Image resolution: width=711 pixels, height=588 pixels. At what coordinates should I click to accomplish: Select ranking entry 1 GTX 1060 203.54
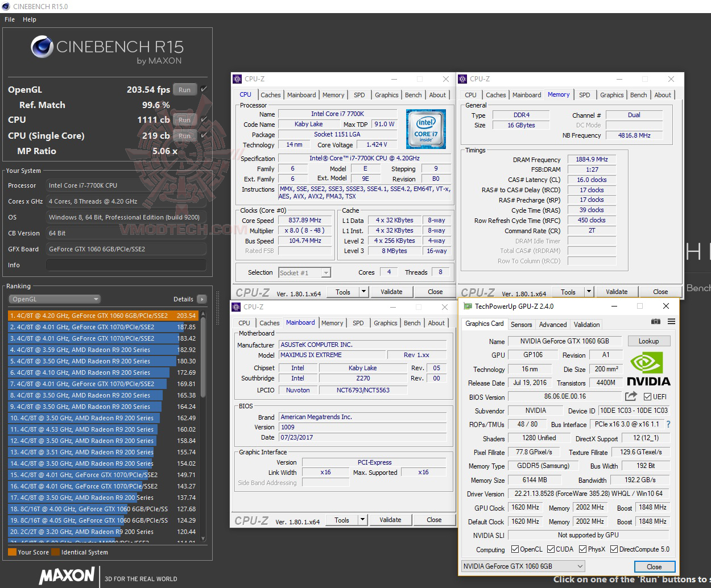point(103,316)
